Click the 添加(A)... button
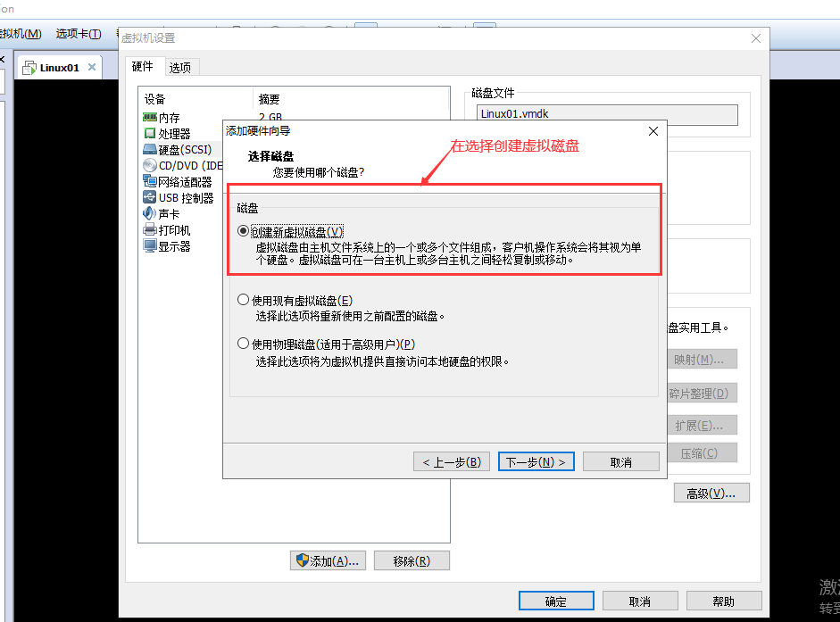The width and height of the screenshot is (840, 622). point(328,561)
